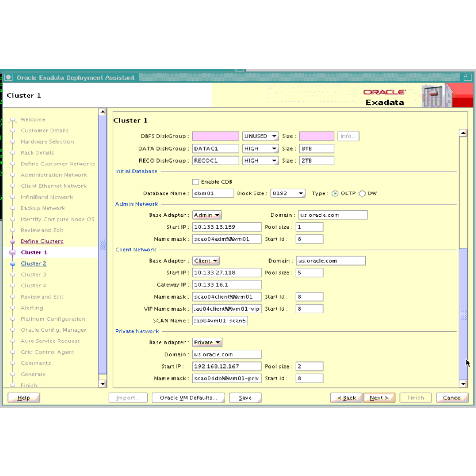Click the down arrow of main form scrollbar

[463, 384]
